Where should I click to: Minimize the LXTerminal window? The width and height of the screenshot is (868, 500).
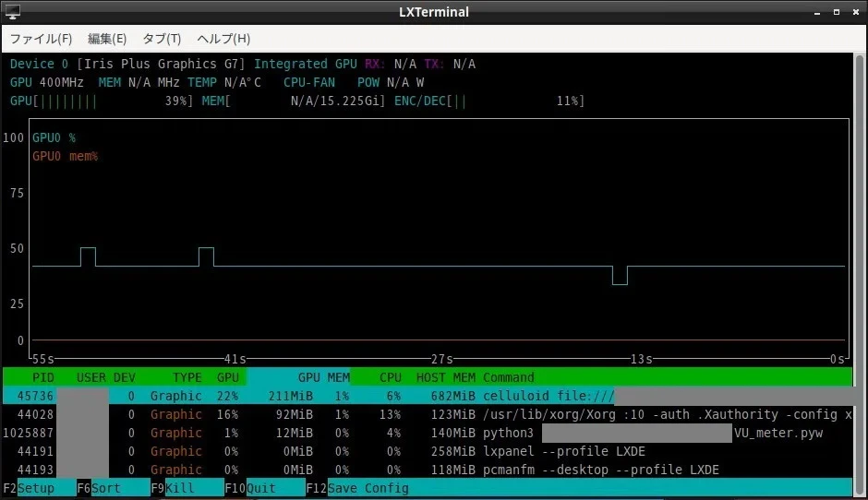[x=817, y=12]
